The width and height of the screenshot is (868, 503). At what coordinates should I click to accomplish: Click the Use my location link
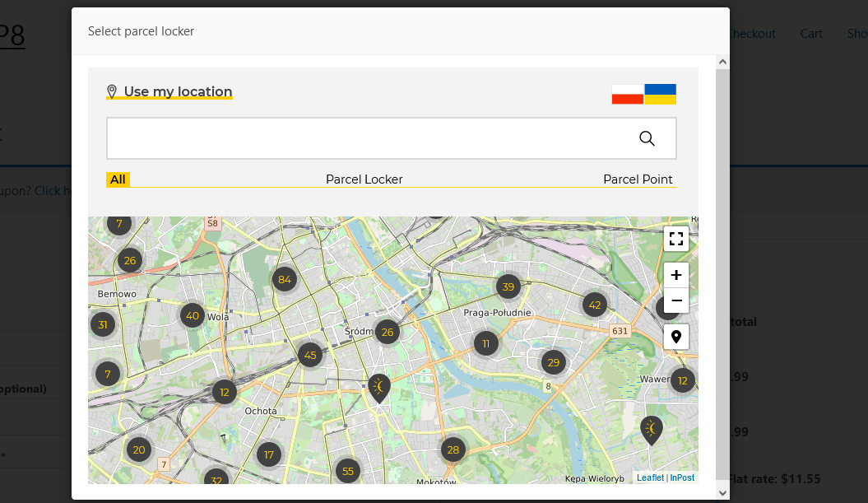coord(169,91)
